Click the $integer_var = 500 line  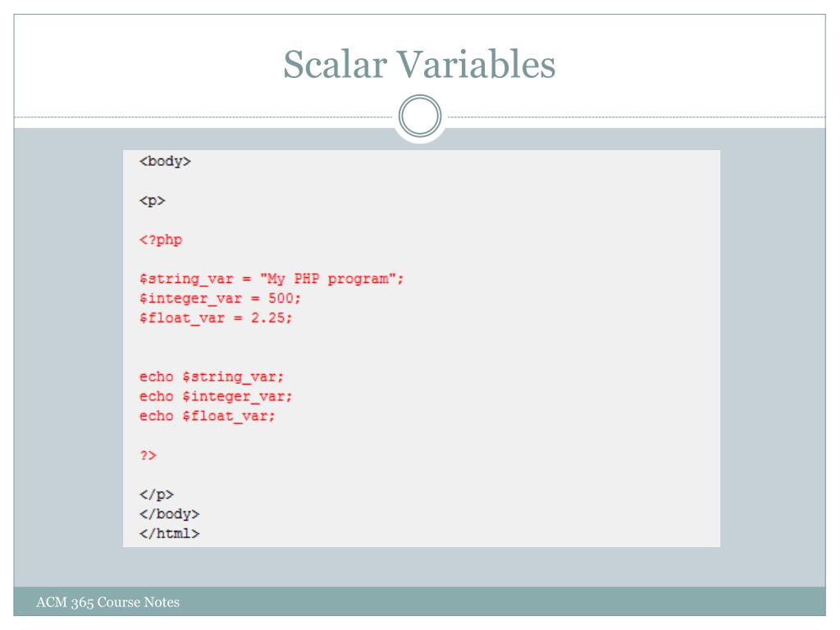(x=220, y=299)
